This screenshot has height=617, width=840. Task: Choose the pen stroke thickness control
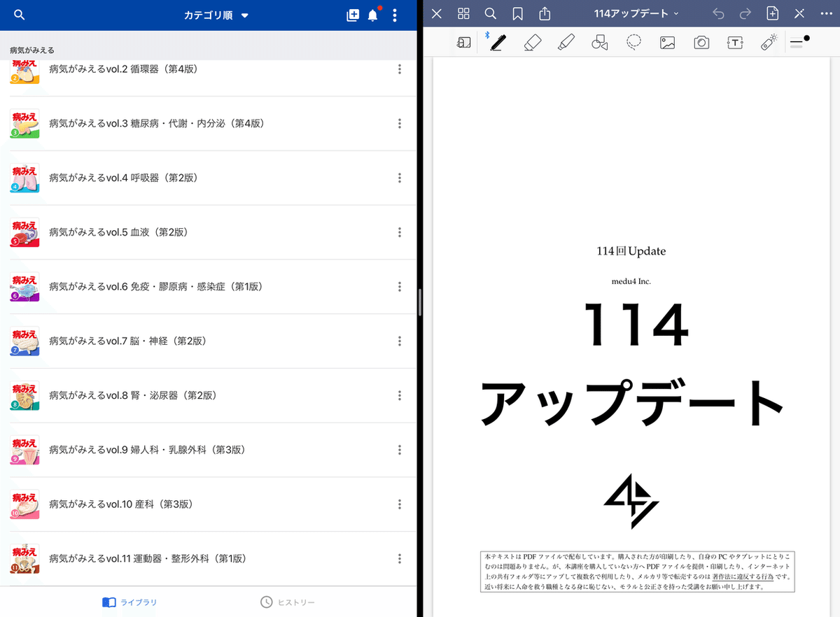point(796,43)
